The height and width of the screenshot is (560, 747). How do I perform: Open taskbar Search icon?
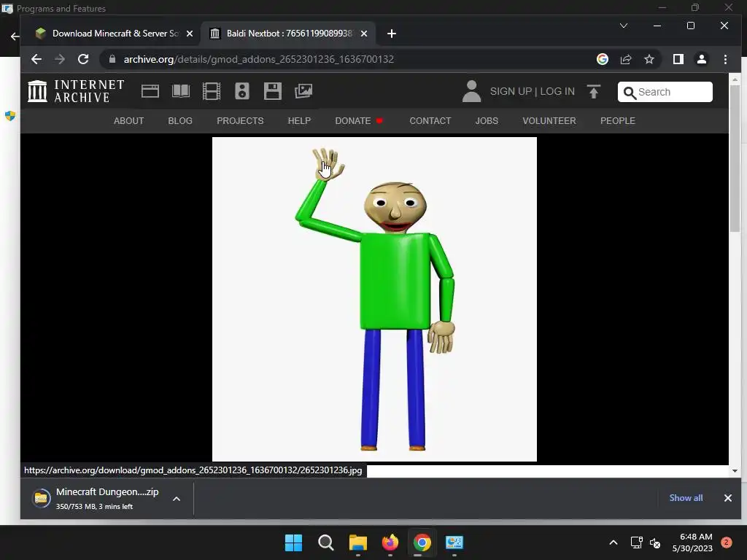[x=326, y=542]
